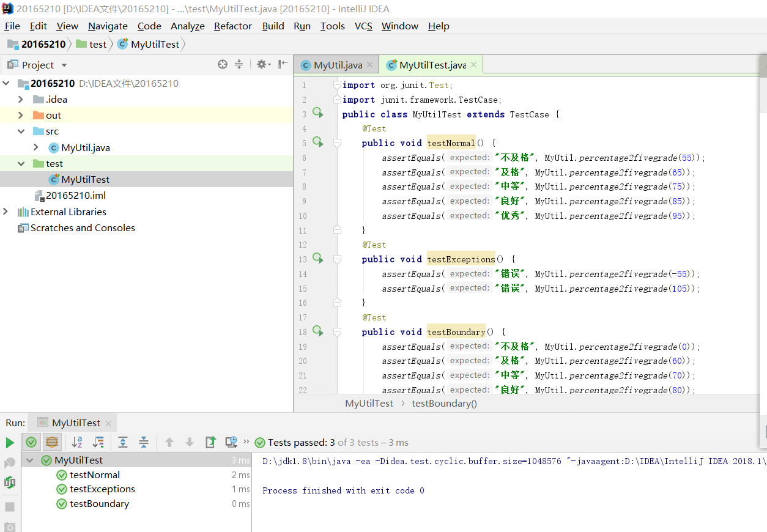Fold testBoundary method at line 18

337,331
